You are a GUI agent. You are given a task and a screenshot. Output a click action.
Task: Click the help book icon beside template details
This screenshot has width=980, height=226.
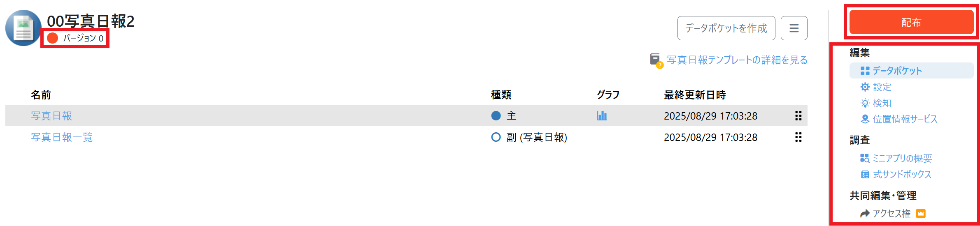656,60
